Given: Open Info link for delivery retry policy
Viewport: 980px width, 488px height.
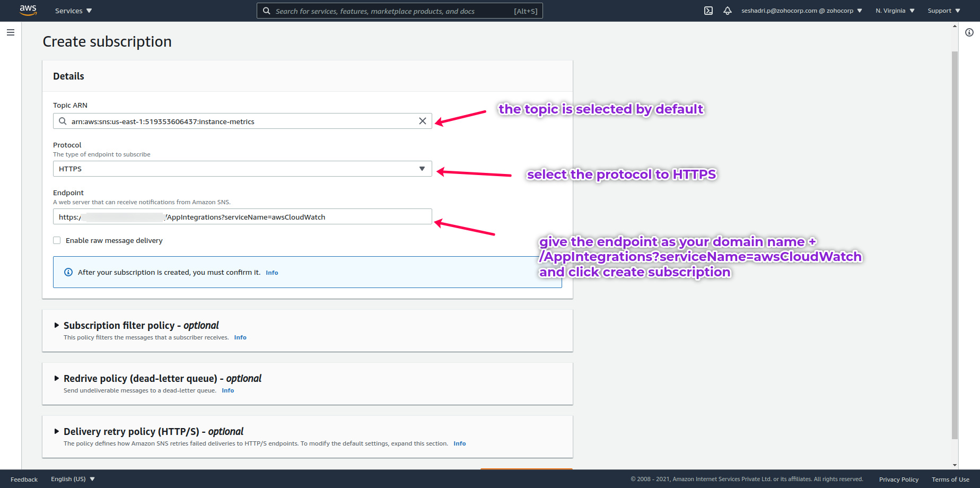Looking at the screenshot, I should pos(460,443).
